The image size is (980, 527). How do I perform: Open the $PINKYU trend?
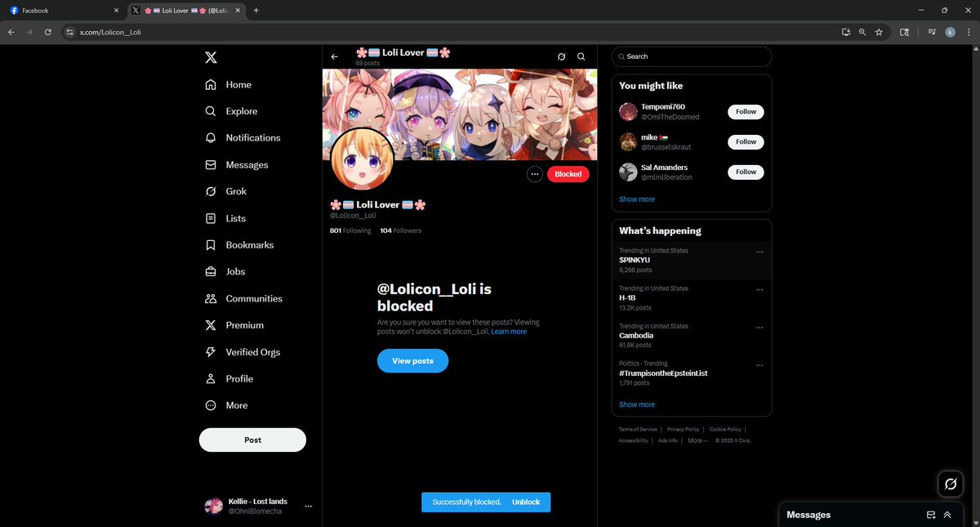point(692,260)
